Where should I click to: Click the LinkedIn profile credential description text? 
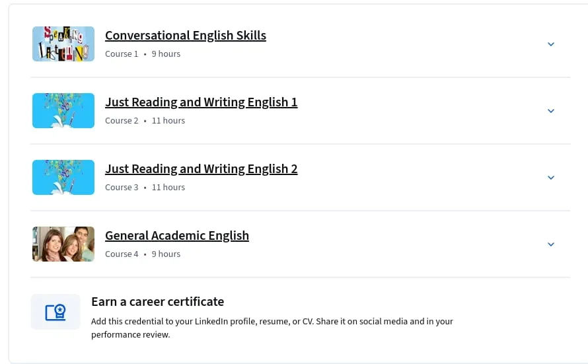click(x=272, y=328)
